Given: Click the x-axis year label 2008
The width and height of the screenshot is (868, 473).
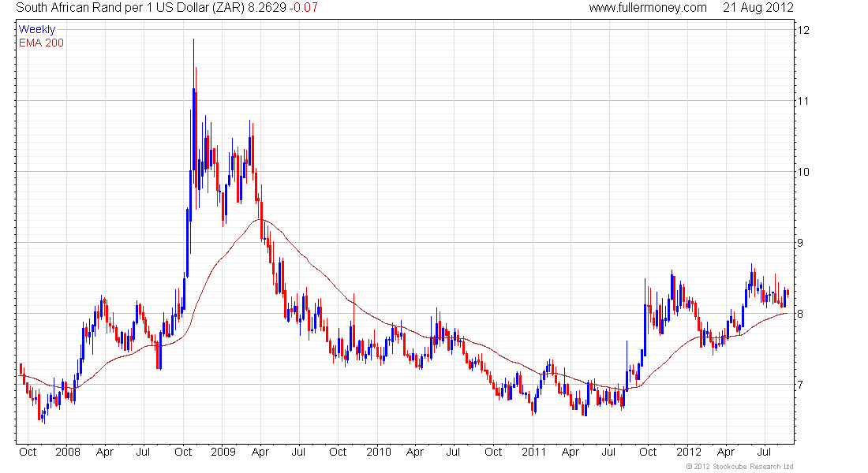Looking at the screenshot, I should click(x=68, y=452).
